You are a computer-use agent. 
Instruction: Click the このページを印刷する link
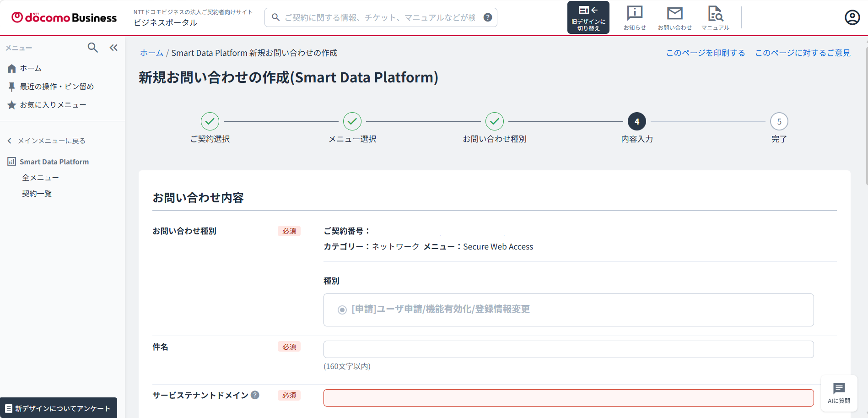(705, 53)
